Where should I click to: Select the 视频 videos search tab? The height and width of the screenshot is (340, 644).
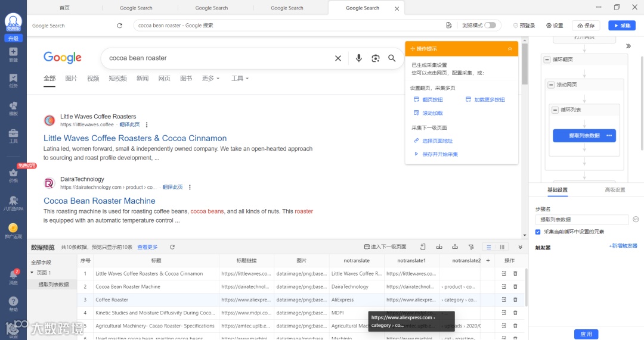[93, 79]
